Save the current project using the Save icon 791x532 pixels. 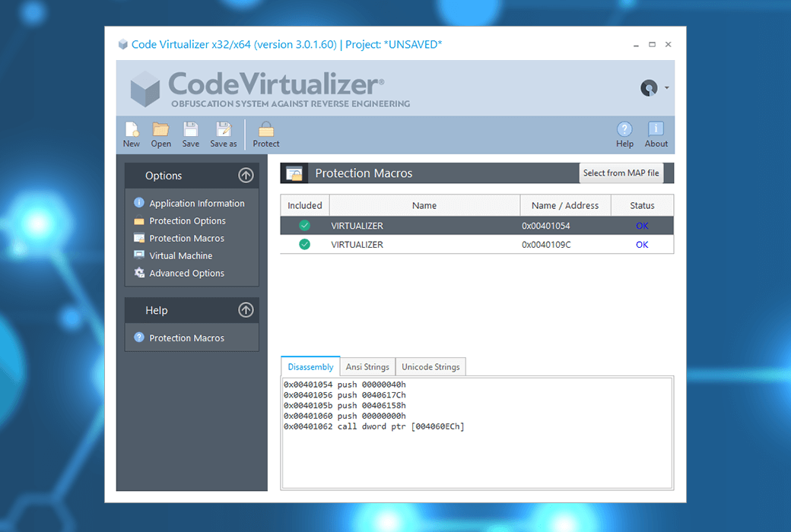point(190,134)
